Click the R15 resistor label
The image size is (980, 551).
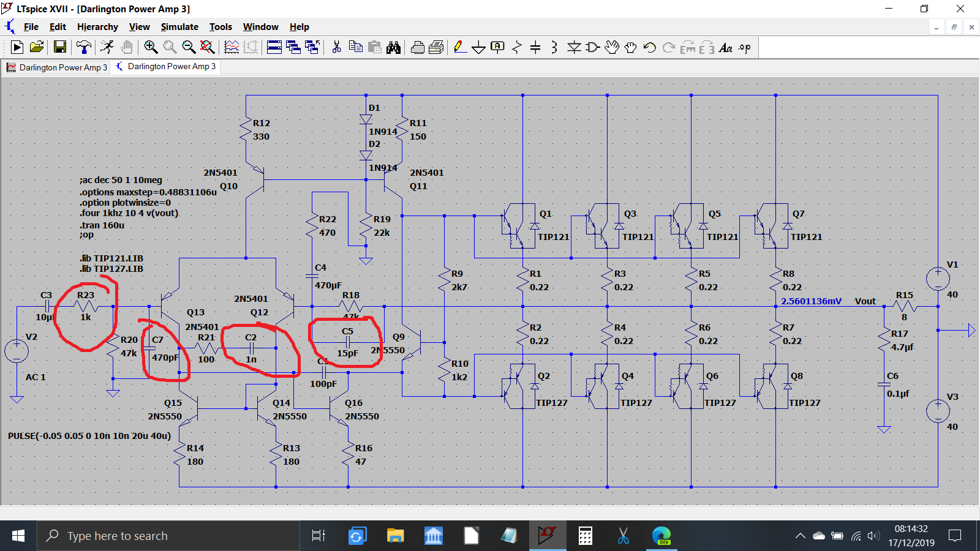pyautogui.click(x=904, y=295)
